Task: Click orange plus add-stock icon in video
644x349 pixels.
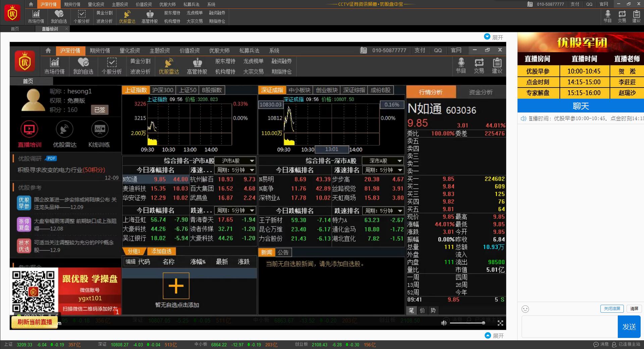Action: (176, 286)
